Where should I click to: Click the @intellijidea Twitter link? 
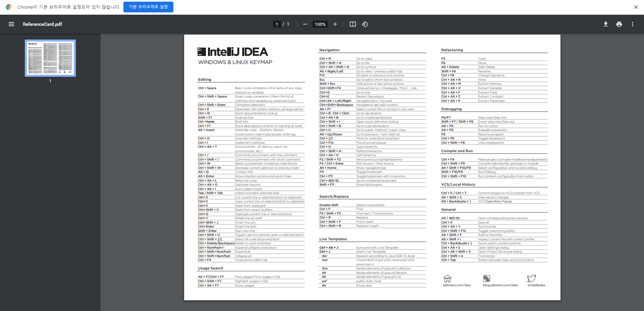click(536, 285)
